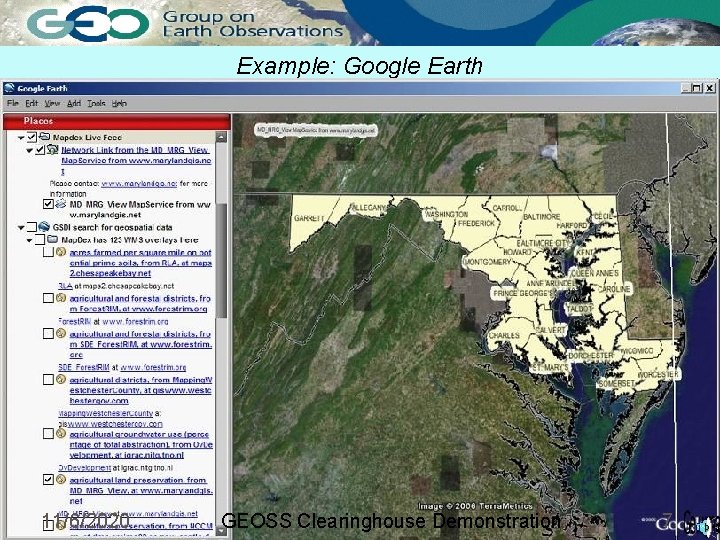This screenshot has height=540, width=720.
Task: Click the MD_MRG_View MapService label on map
Action: coord(315,130)
